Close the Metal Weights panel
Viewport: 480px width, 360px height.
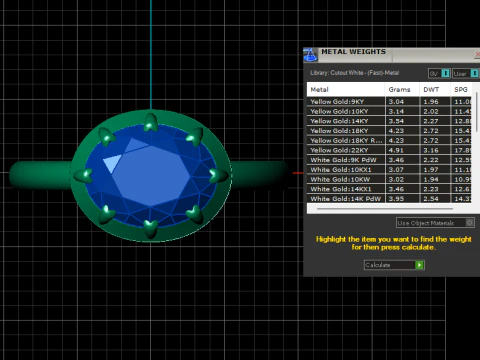click(x=477, y=54)
